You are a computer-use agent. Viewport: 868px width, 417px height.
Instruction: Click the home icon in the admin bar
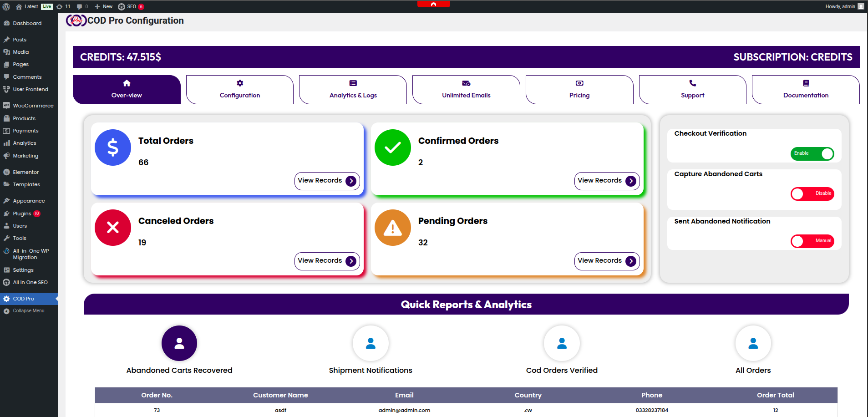[x=19, y=6]
